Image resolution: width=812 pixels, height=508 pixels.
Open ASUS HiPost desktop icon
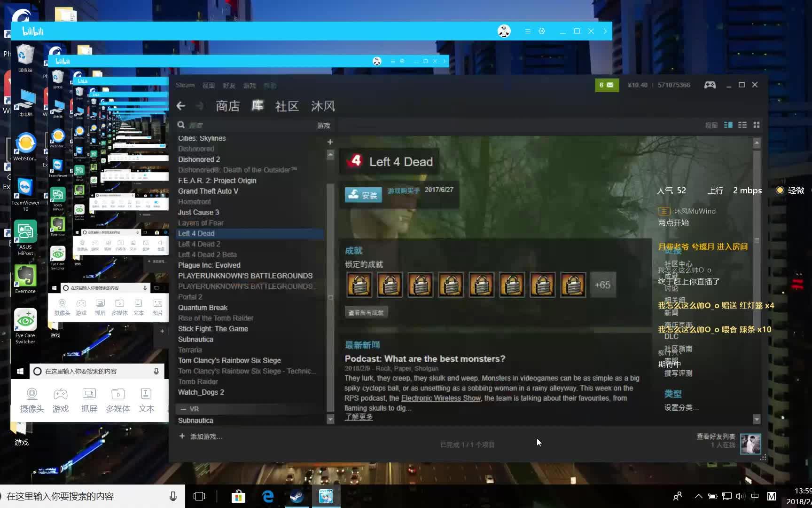(x=25, y=238)
